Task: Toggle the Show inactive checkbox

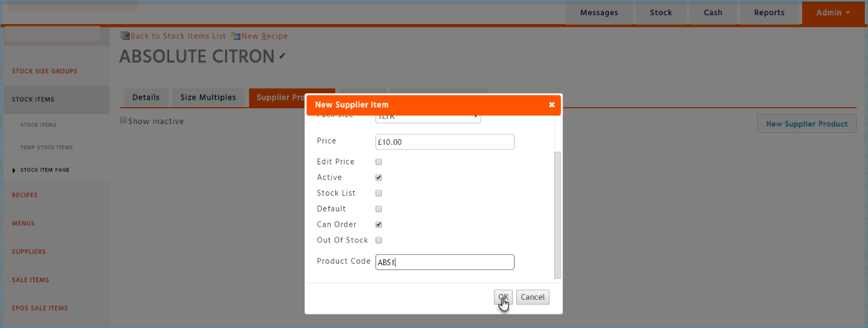Action: click(x=123, y=120)
